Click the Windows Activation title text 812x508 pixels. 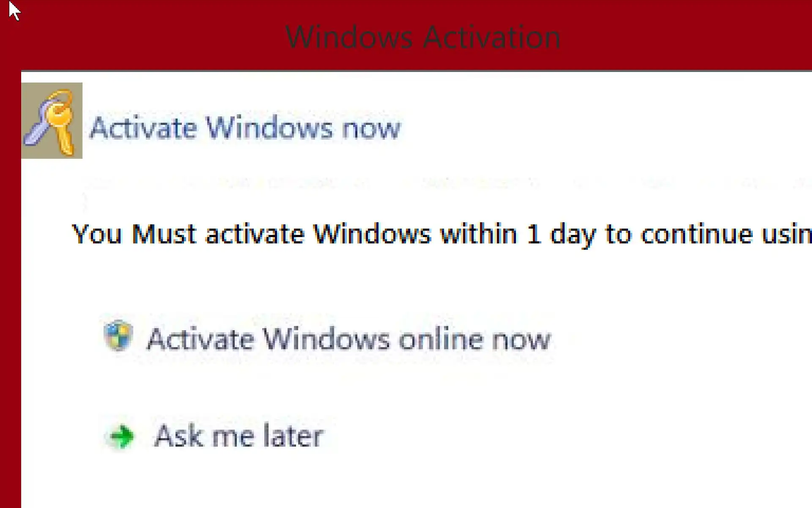click(423, 37)
